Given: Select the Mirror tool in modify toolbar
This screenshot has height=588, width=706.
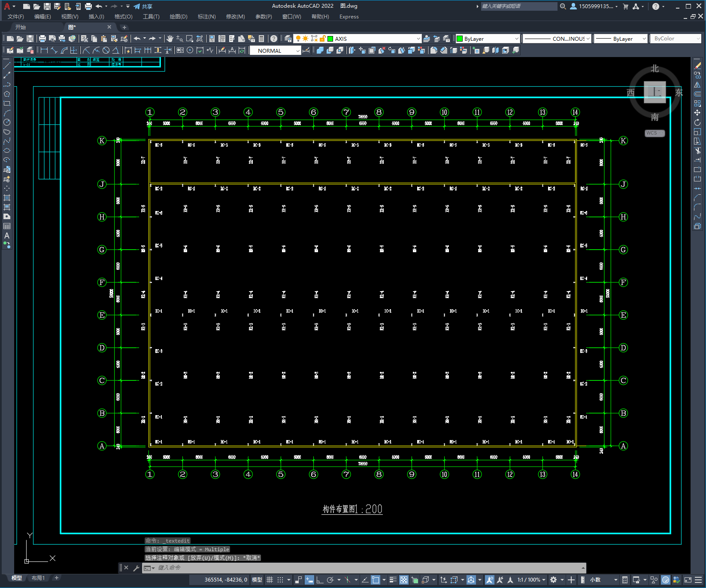Looking at the screenshot, I should coord(697,84).
